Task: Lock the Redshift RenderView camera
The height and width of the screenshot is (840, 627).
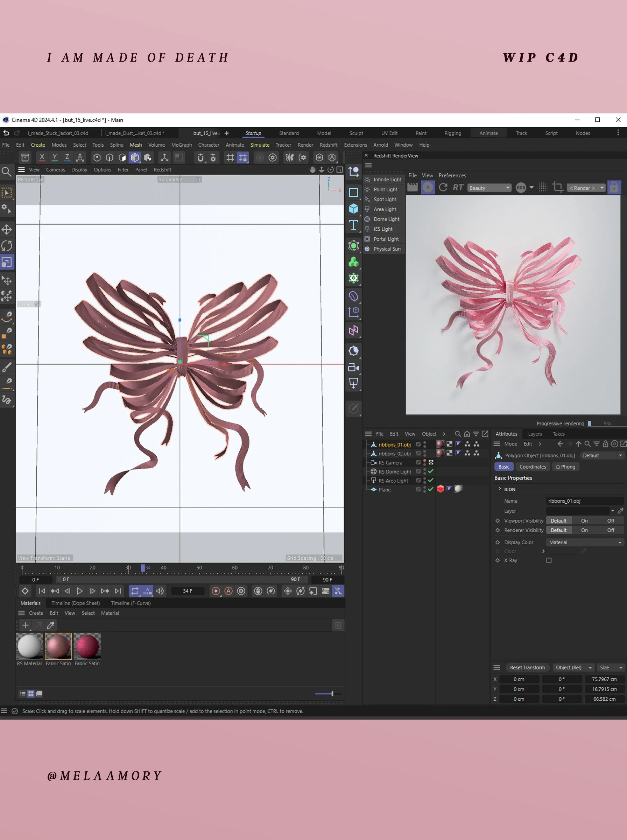Action: pyautogui.click(x=614, y=188)
